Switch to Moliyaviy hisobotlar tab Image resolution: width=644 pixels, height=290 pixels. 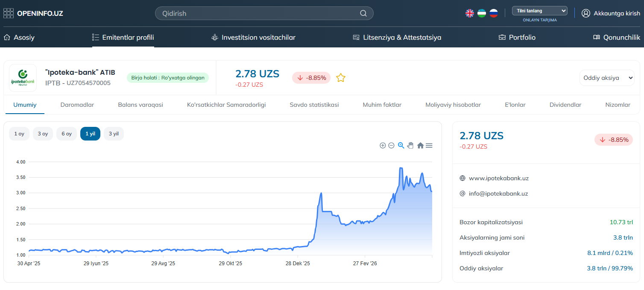(x=453, y=105)
